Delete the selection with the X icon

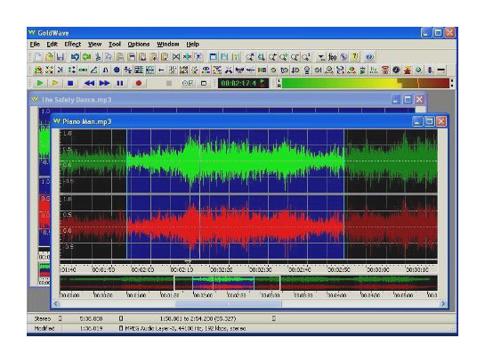coord(175,57)
